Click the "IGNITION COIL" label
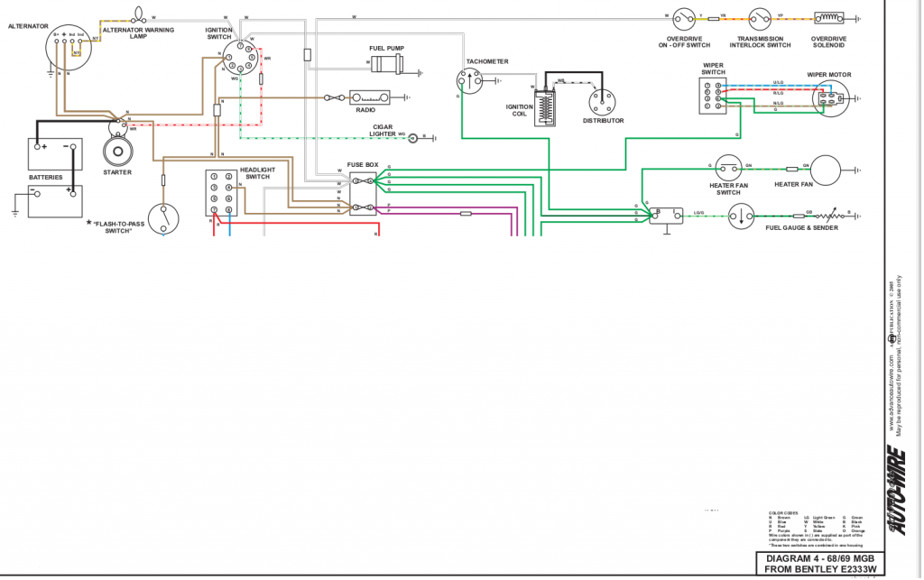 (x=519, y=110)
